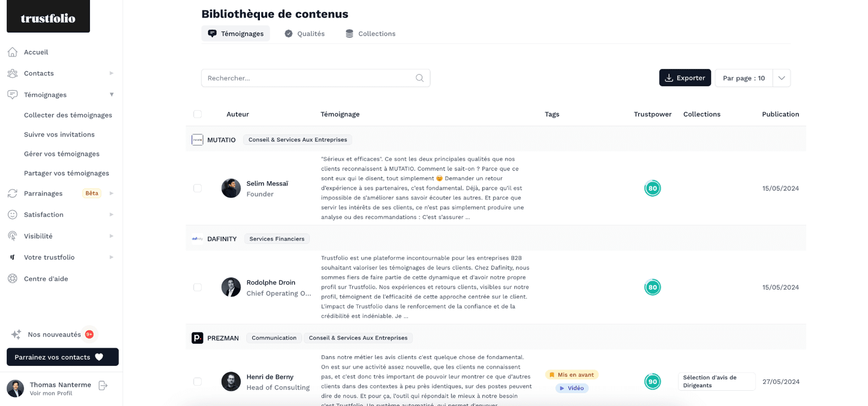Click the chevron beside Par page
This screenshot has width=868, height=406.
click(x=782, y=78)
